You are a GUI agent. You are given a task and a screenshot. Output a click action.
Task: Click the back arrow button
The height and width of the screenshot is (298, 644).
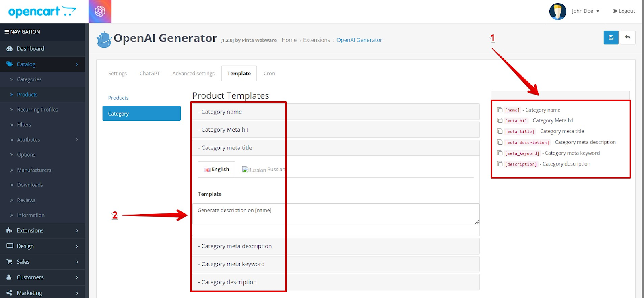(627, 37)
